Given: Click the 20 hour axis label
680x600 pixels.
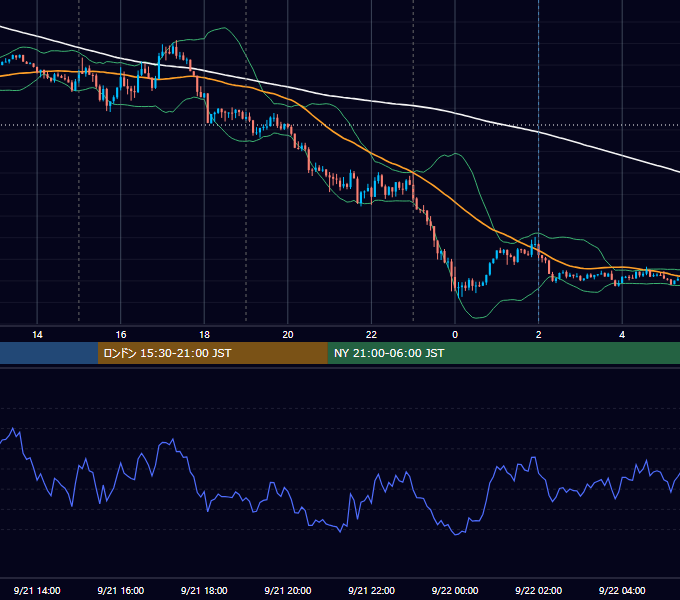Looking at the screenshot, I should point(288,335).
